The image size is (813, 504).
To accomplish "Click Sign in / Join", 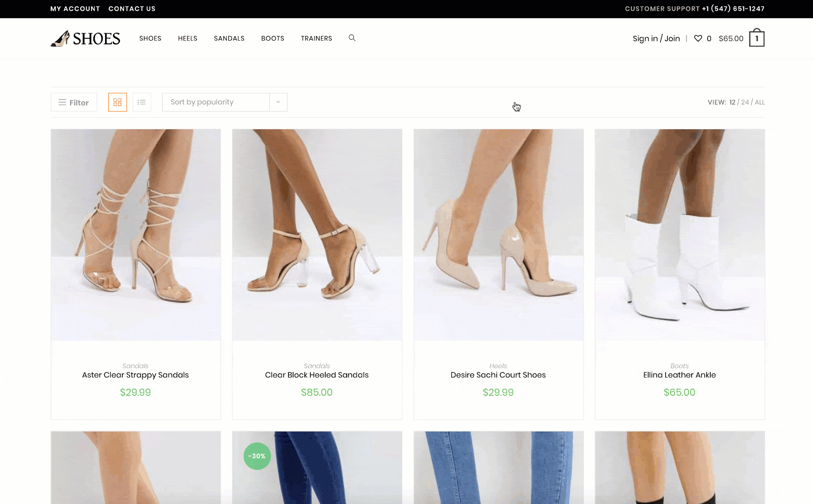I will 656,38.
